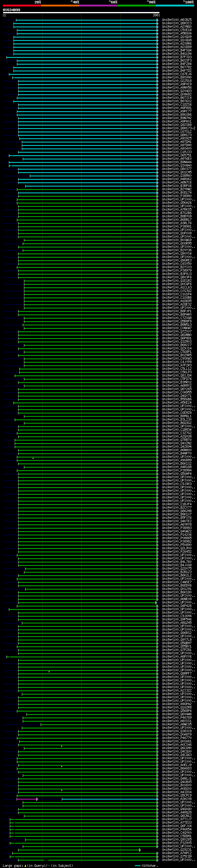The height and width of the screenshot is (868, 197).
Task: Select hit label UniRef100_P08865
Action: point(176,538)
